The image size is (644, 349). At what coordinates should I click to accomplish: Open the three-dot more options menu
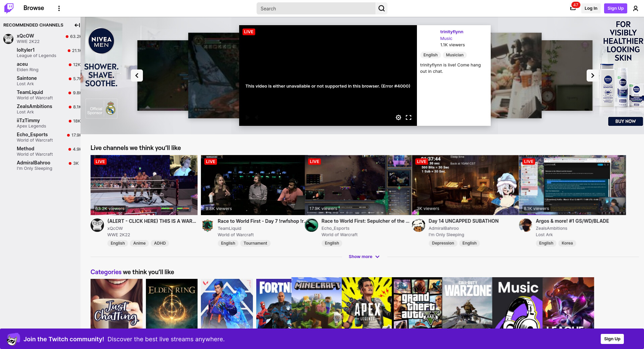click(59, 8)
